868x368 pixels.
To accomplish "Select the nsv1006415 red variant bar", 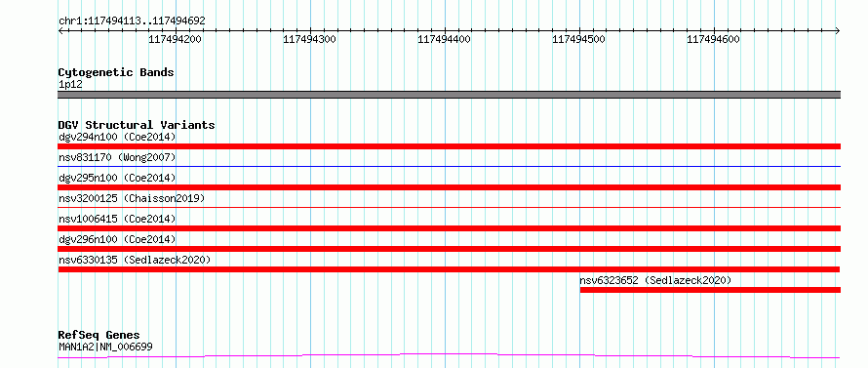I will click(x=450, y=228).
